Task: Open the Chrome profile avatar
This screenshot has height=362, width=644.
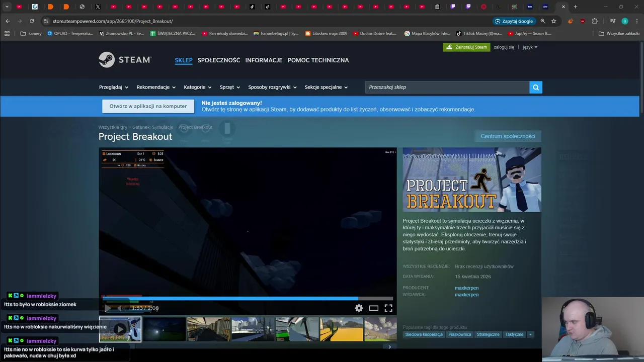Action: pos(625,21)
